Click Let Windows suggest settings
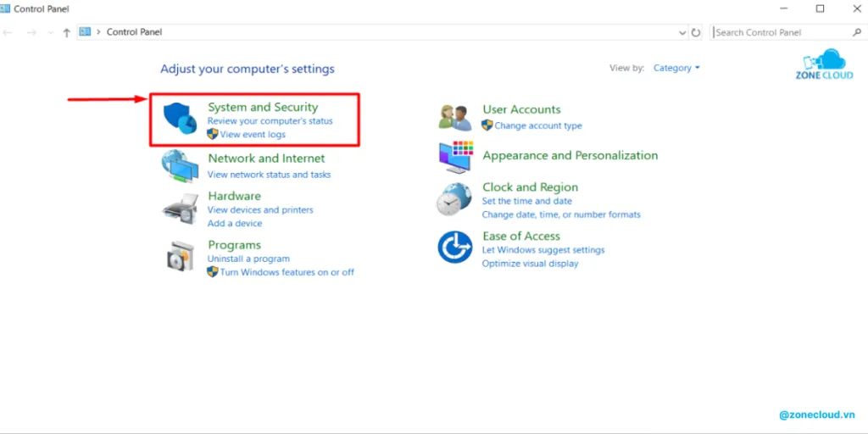 pyautogui.click(x=543, y=250)
